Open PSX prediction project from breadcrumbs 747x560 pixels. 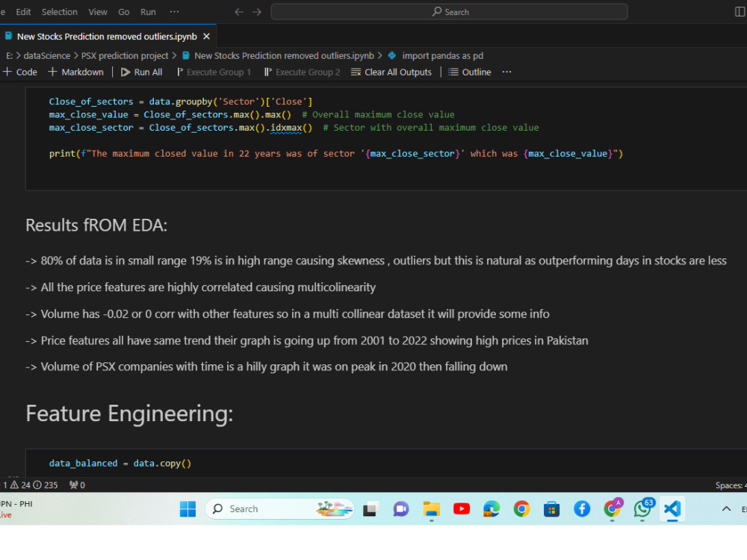[125, 55]
